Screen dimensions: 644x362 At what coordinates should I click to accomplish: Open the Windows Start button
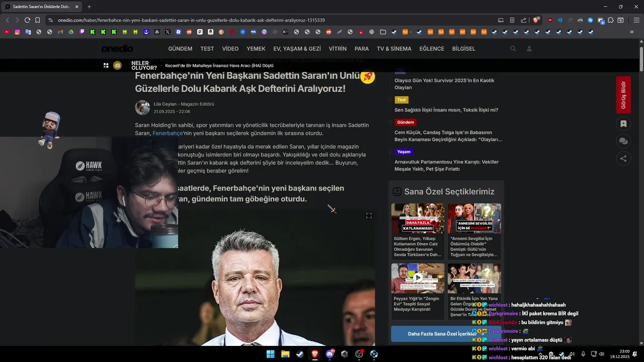[270, 354]
